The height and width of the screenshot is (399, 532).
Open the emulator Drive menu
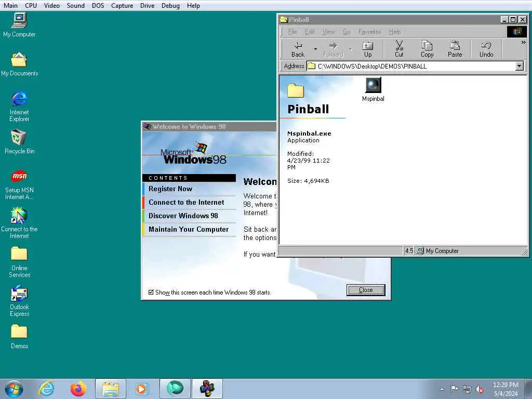(147, 5)
